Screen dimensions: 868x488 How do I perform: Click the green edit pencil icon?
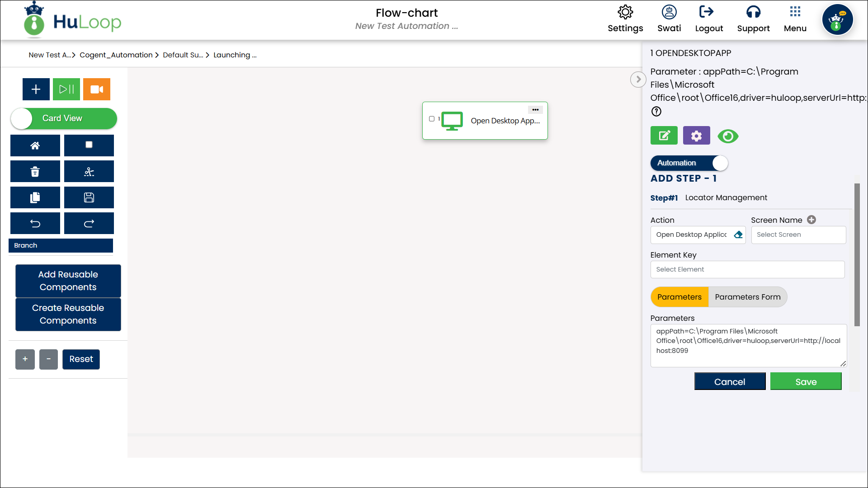tap(664, 136)
